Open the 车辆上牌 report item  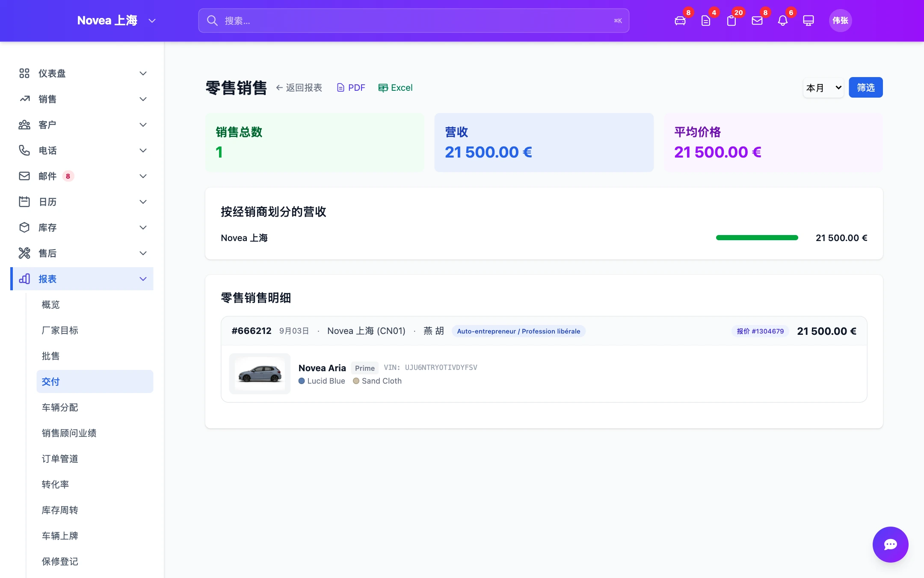[x=95, y=536]
